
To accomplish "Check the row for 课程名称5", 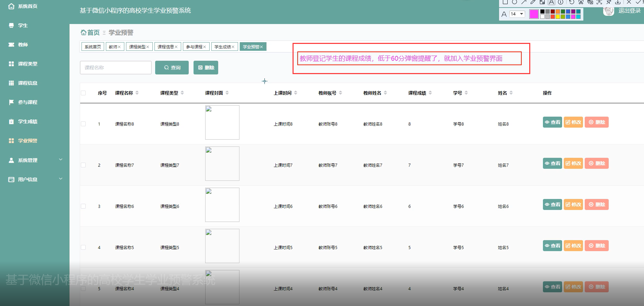I will (83, 247).
